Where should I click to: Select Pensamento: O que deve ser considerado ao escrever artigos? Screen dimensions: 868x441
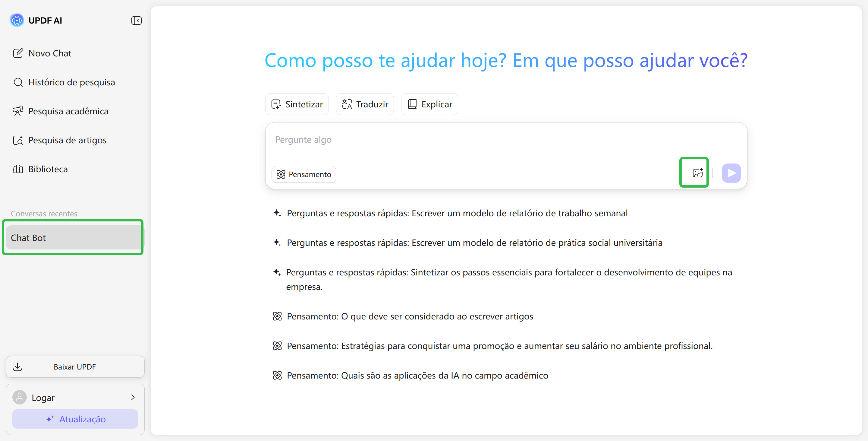pos(403,316)
